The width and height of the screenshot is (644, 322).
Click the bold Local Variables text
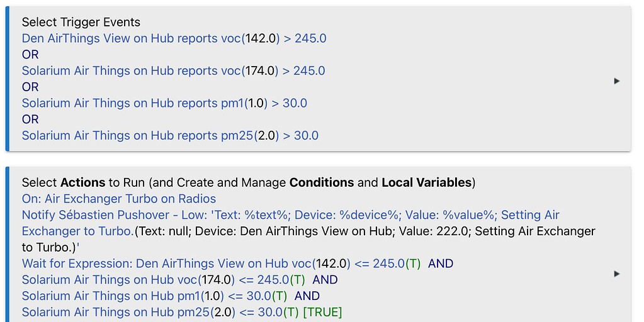(426, 182)
